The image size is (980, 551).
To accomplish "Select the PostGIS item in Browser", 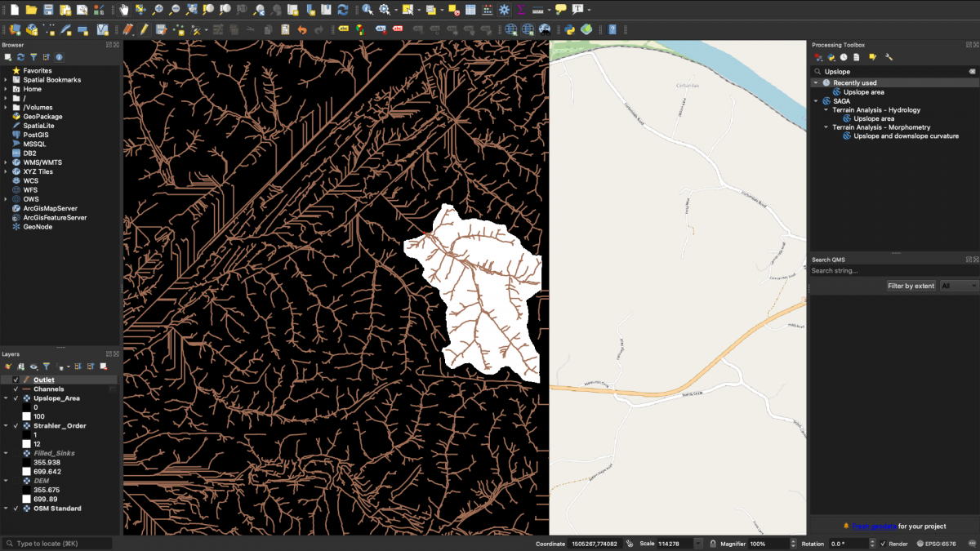I will [36, 135].
